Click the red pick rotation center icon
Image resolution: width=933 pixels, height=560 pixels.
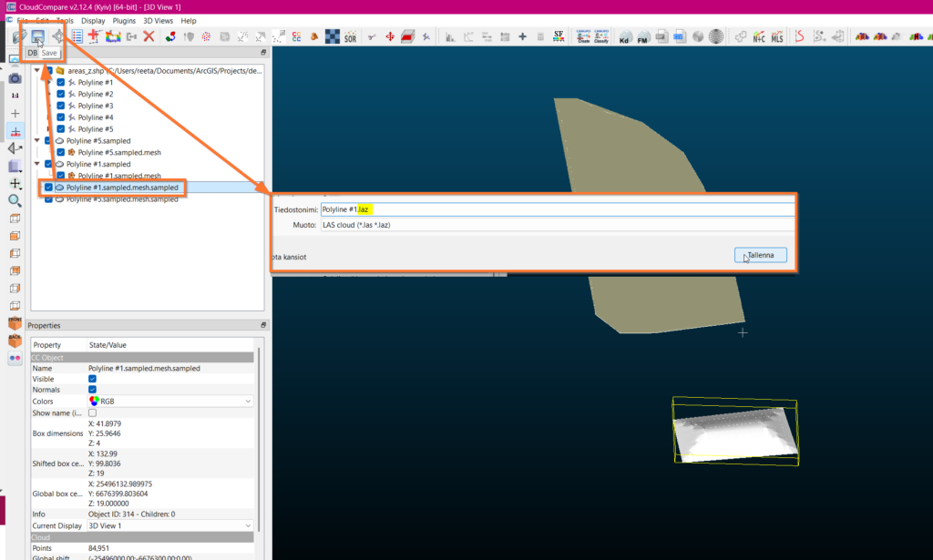click(15, 131)
